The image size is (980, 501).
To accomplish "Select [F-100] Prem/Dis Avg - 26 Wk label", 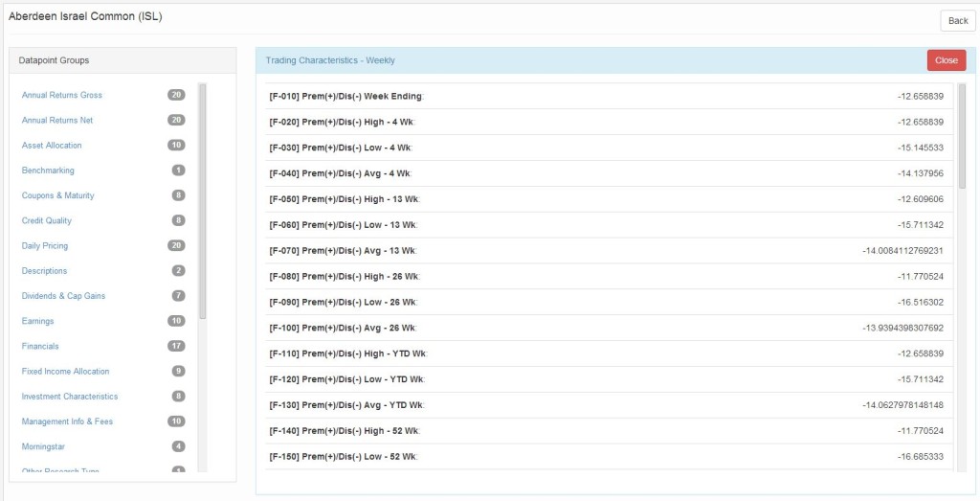I will [343, 328].
